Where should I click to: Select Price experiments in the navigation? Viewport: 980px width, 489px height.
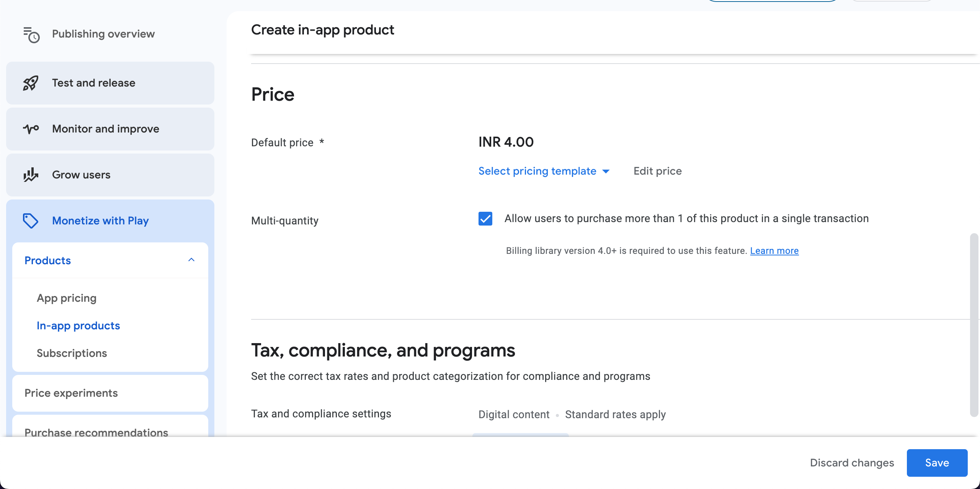coord(71,393)
